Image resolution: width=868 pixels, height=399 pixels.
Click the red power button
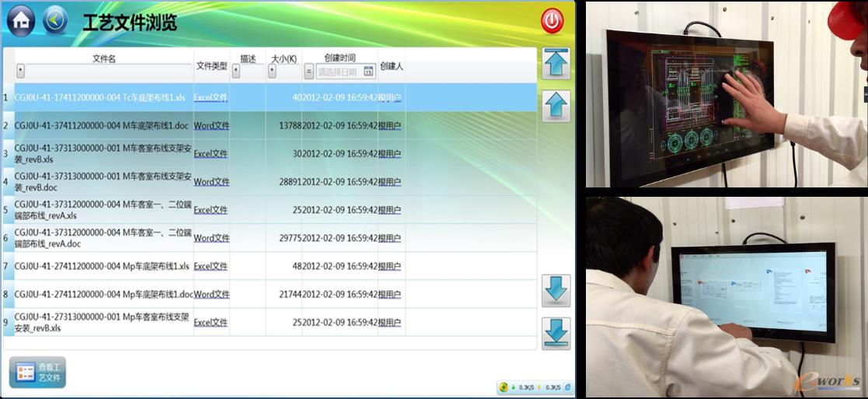pos(552,22)
